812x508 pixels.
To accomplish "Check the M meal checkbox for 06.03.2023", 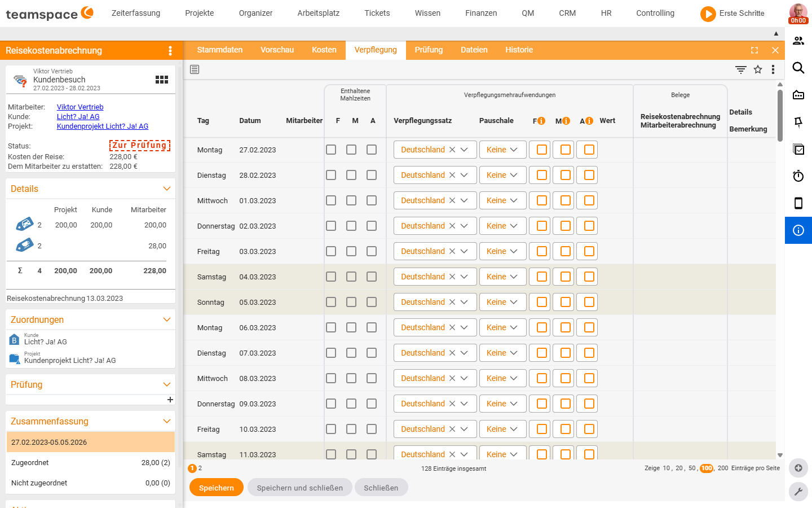I will (351, 327).
